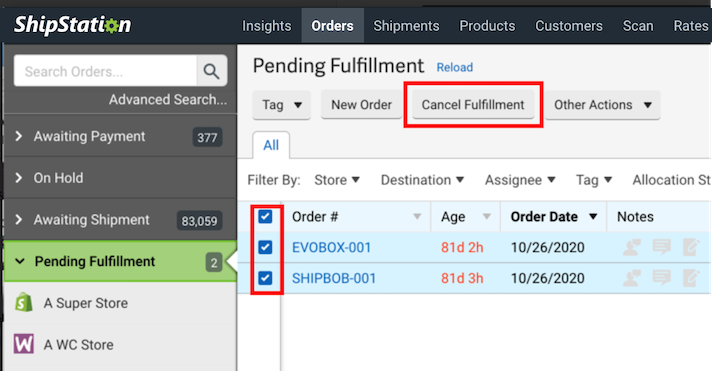This screenshot has height=371, width=712.
Task: Click comment notes icon in SHIPBOB-001 row
Action: point(661,277)
